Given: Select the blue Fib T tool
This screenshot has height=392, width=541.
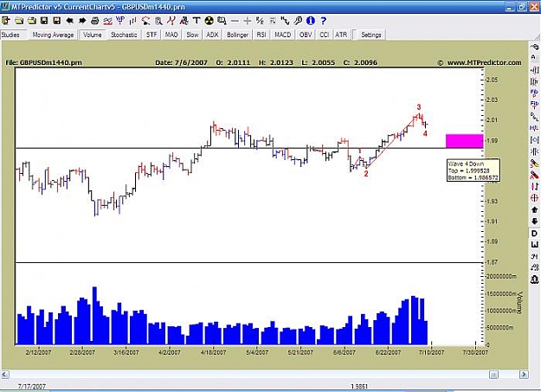Looking at the screenshot, I should coord(534,105).
